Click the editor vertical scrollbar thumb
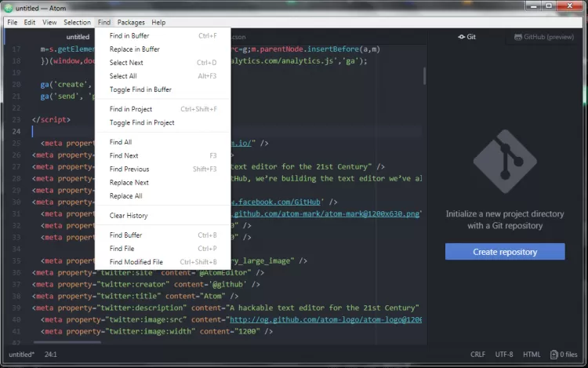588x368 pixels. tap(424, 76)
